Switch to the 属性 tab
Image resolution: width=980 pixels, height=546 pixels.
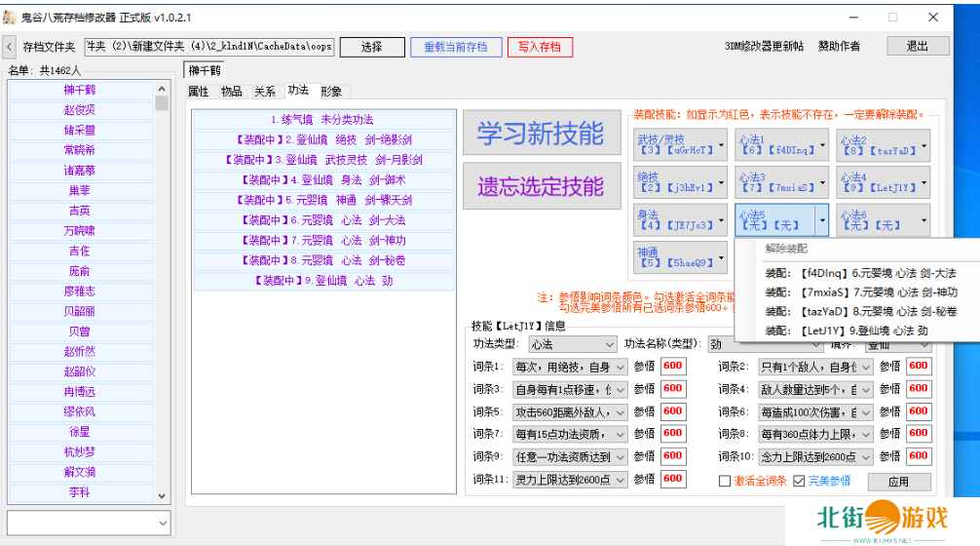coord(198,91)
